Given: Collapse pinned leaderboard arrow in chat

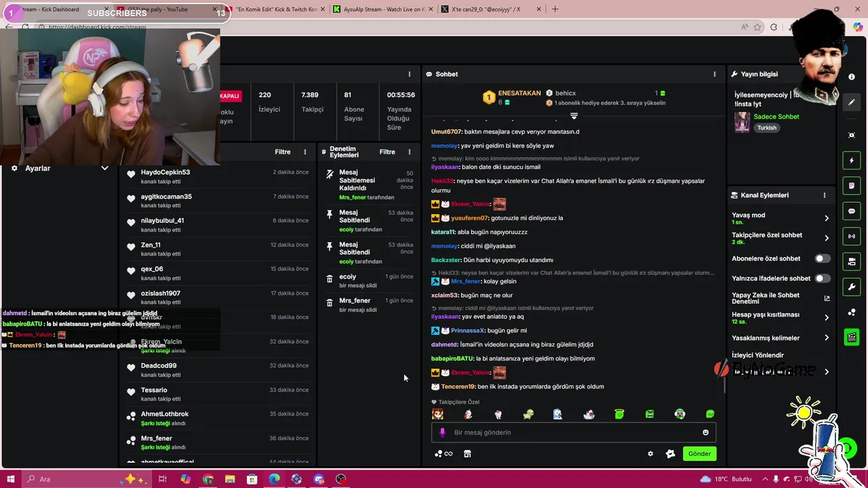Looking at the screenshot, I should tap(574, 116).
